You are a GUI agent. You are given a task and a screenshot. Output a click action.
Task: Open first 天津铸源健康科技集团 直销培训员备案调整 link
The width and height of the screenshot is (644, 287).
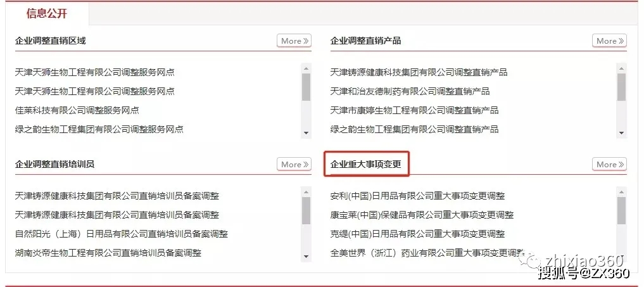click(x=117, y=196)
